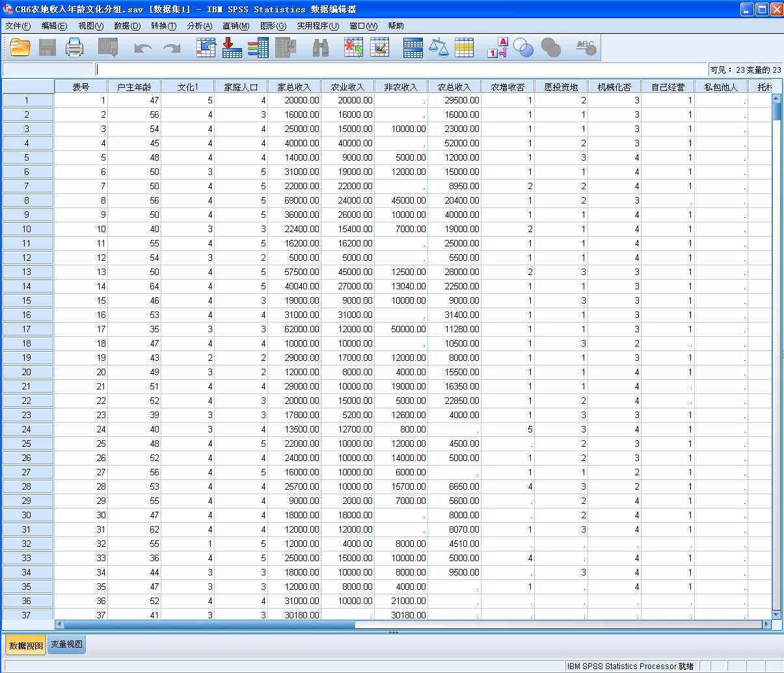Screen dimensions: 784x673
Task: Open the Variables info icon
Action: (258, 47)
